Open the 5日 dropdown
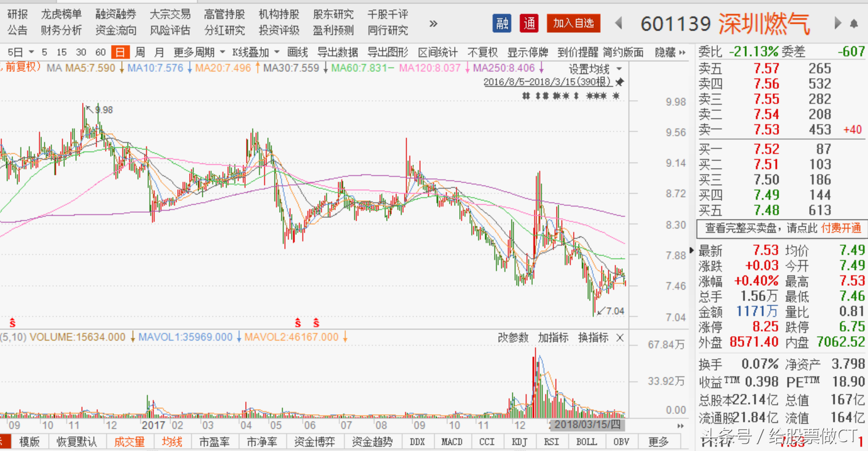868x451 pixels. pos(20,52)
